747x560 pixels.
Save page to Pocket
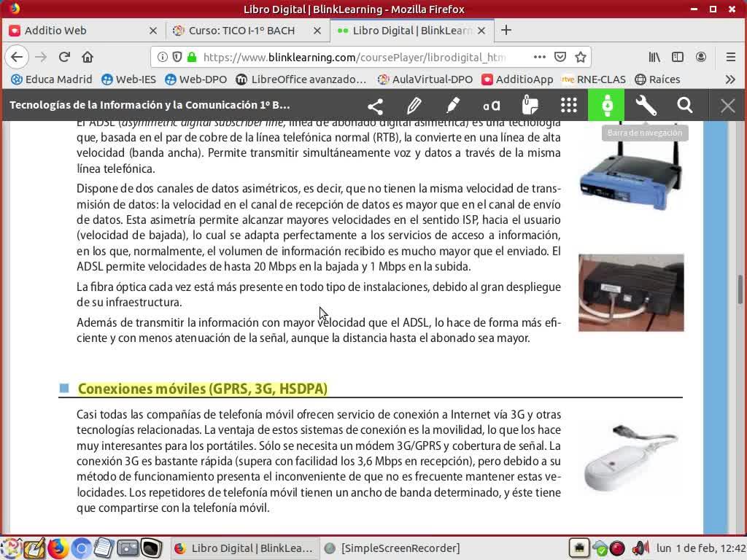tap(560, 57)
